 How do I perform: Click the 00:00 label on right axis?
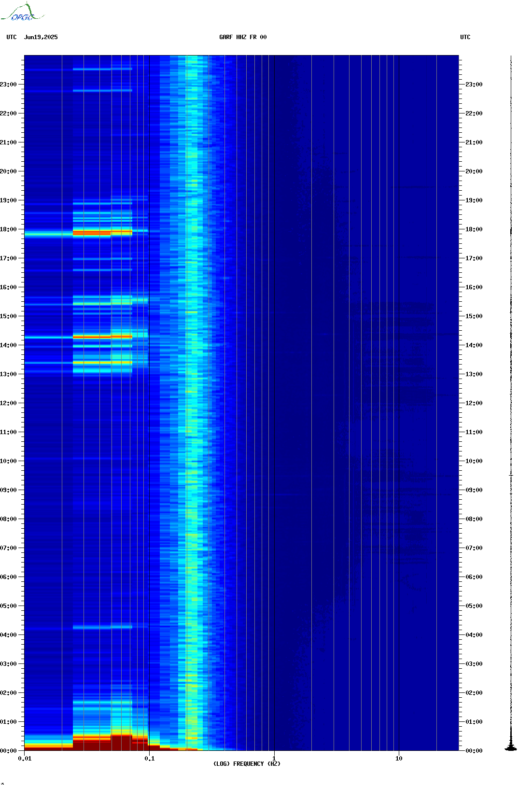point(474,751)
